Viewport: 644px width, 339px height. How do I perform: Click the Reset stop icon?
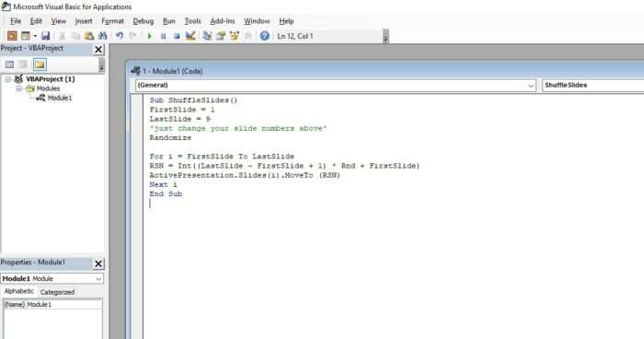click(x=177, y=36)
